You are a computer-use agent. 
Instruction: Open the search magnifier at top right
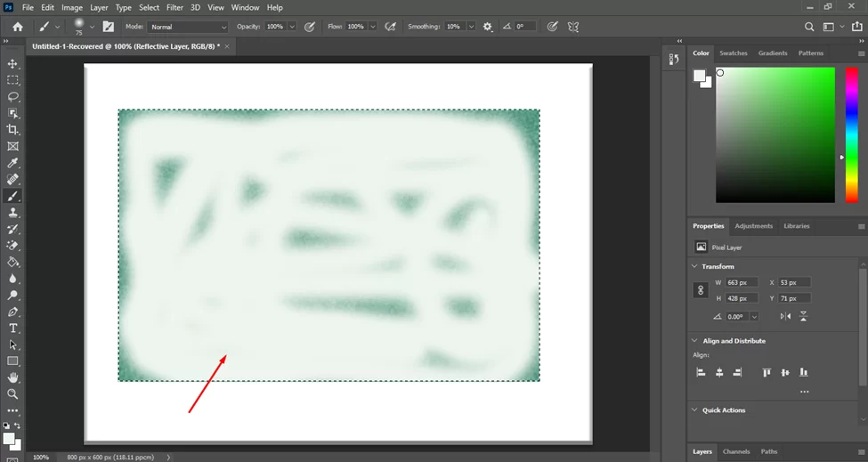pos(809,27)
